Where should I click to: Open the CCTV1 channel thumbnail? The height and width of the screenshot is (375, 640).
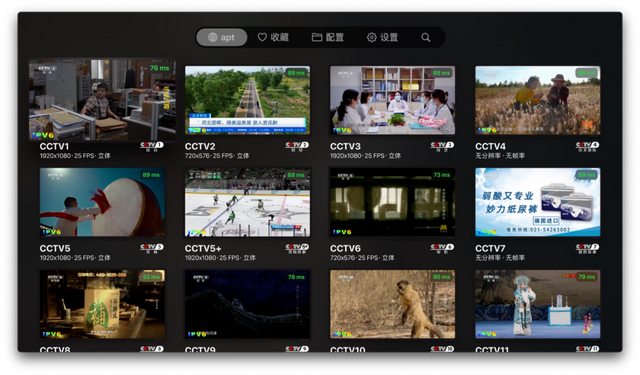[102, 100]
